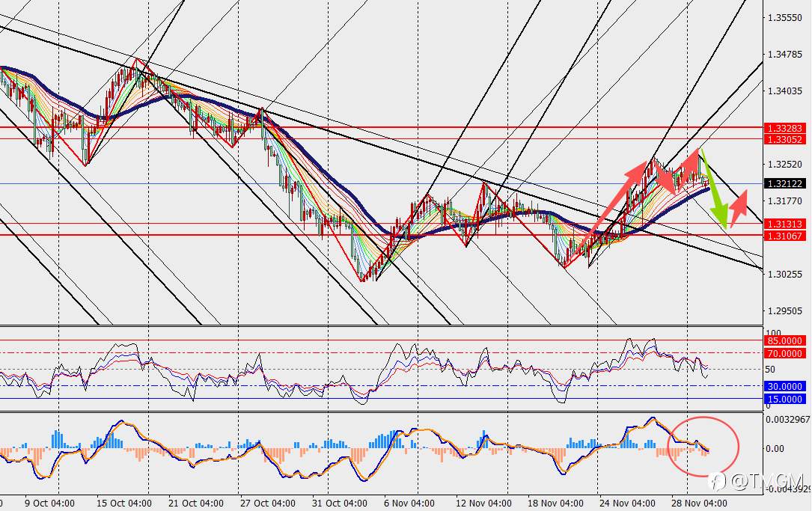Click the 1.33283 price level label
The image size is (812, 511).
(x=784, y=128)
